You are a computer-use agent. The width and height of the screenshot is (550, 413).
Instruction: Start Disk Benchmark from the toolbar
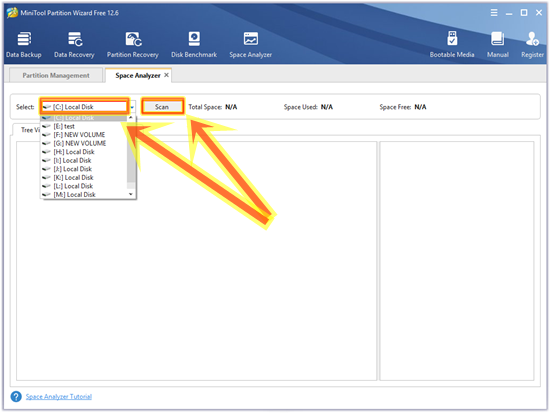[x=194, y=45]
